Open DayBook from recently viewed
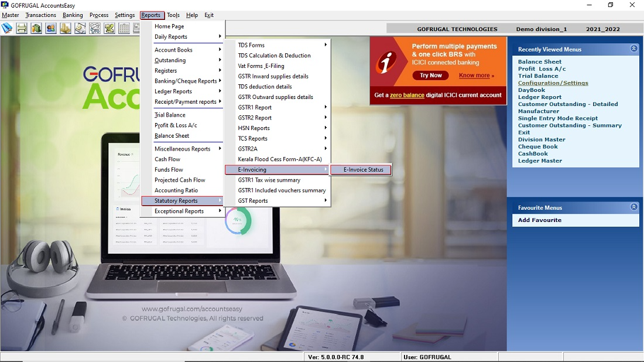 pos(532,90)
